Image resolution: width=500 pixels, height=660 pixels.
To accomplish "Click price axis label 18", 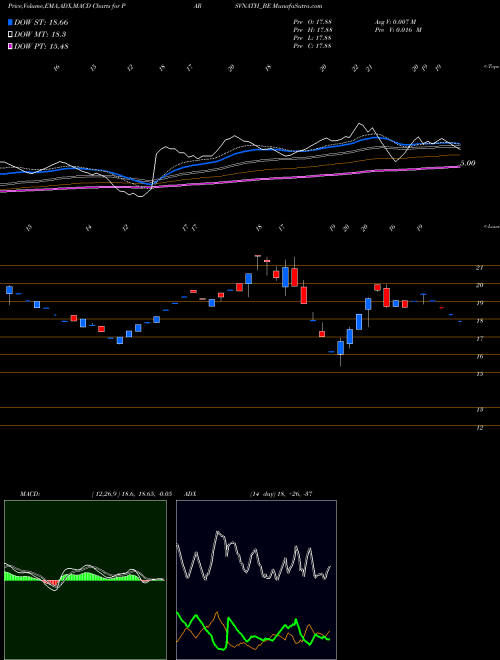I will coord(479,321).
